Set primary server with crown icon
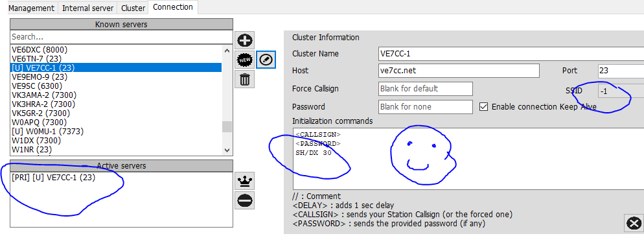Image resolution: width=644 pixels, height=236 pixels. tap(245, 181)
